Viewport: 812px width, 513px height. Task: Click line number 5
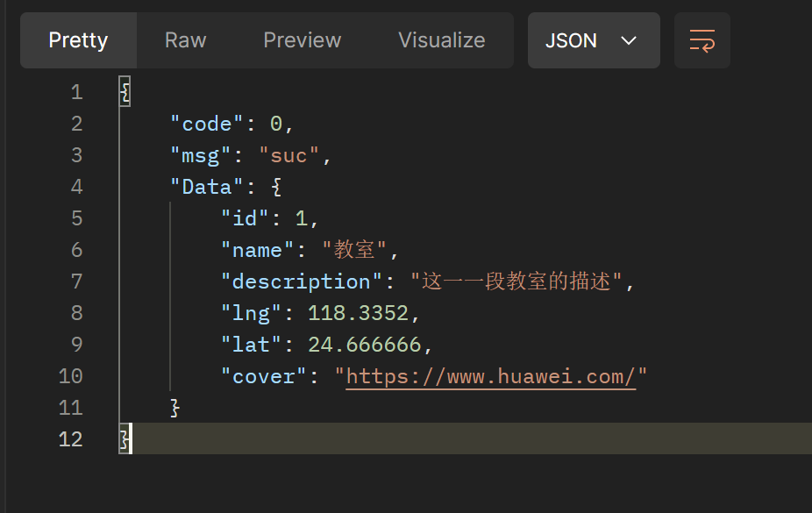point(76,217)
